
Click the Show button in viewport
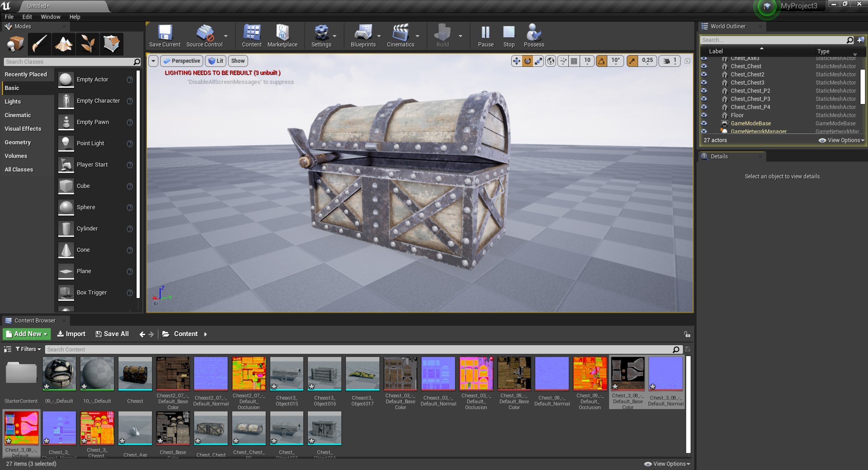(238, 61)
